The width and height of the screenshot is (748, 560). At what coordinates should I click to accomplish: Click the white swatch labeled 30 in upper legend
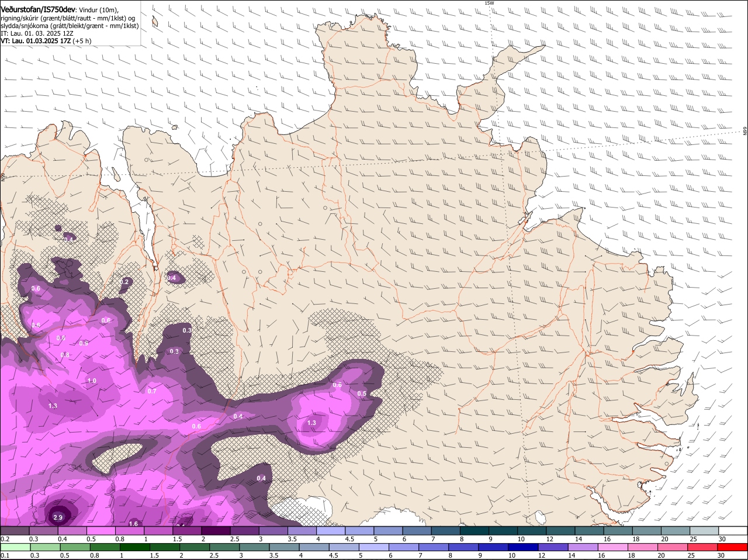pyautogui.click(x=733, y=530)
